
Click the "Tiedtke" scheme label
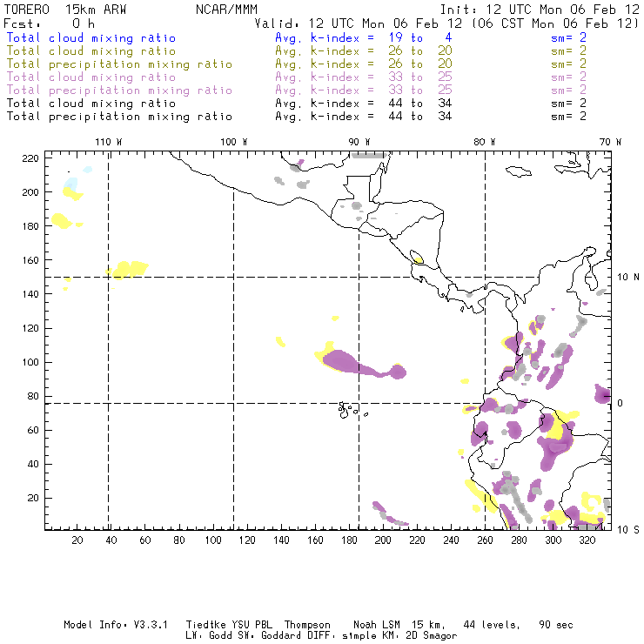point(206,625)
